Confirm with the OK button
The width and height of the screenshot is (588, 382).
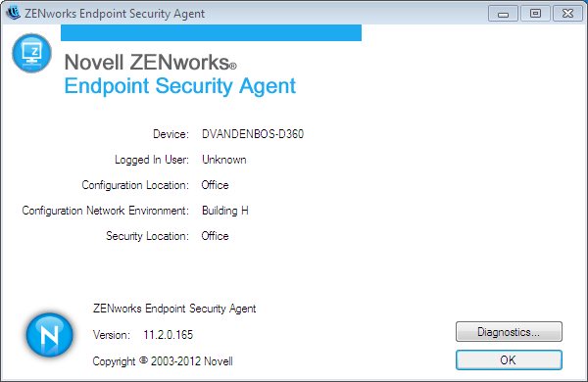pos(509,359)
